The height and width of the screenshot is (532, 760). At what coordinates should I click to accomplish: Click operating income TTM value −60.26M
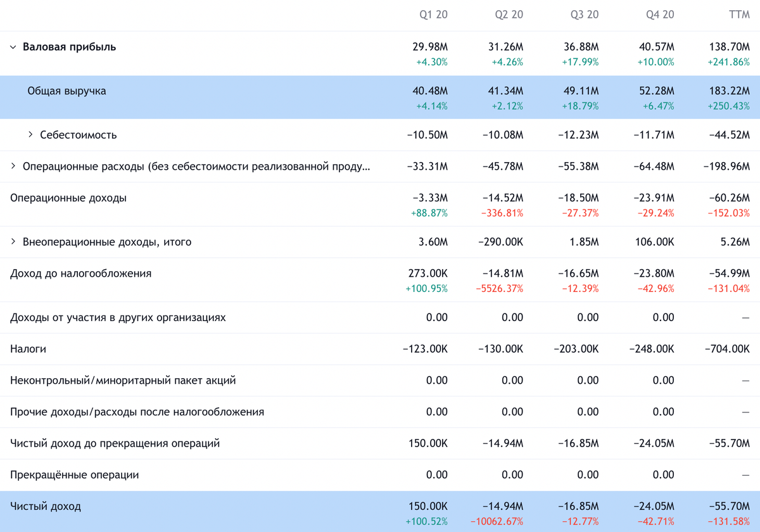pyautogui.click(x=729, y=198)
